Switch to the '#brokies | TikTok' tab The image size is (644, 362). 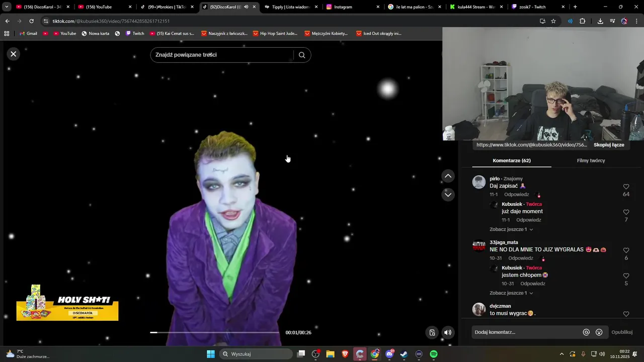click(x=166, y=7)
